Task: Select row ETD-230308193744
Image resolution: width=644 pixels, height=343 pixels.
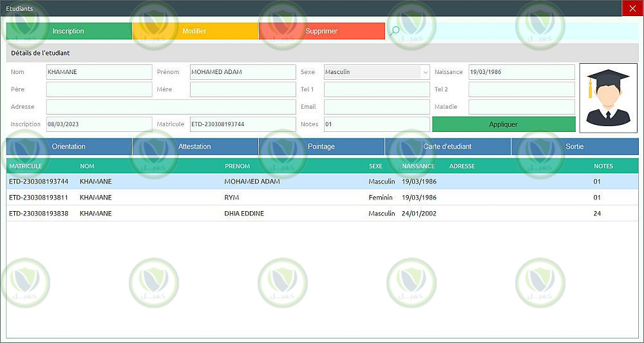Action: point(323,181)
